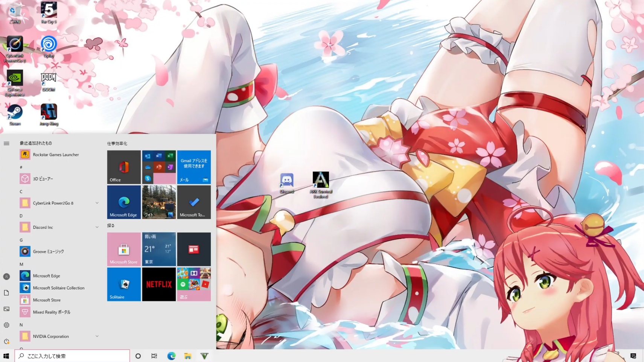Select the Discord desktop shortcut
Screen dimensions: 644x362
[x=287, y=183]
